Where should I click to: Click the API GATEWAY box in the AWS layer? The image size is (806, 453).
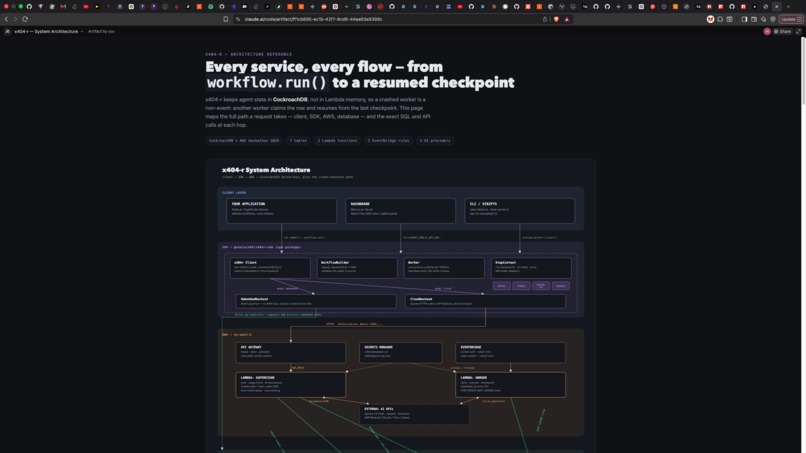point(290,353)
